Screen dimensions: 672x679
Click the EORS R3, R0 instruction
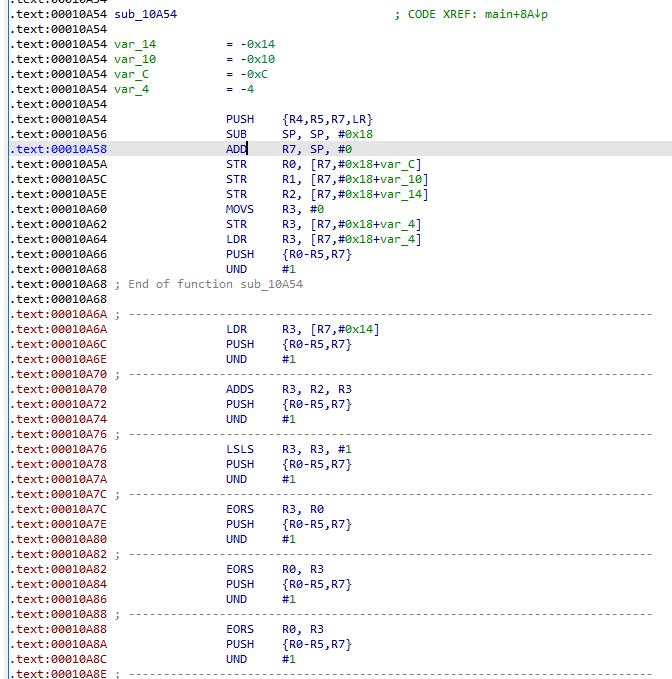(240, 510)
